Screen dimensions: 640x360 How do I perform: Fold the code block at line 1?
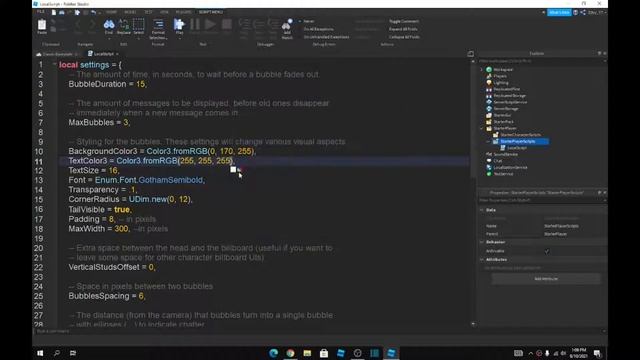54,64
